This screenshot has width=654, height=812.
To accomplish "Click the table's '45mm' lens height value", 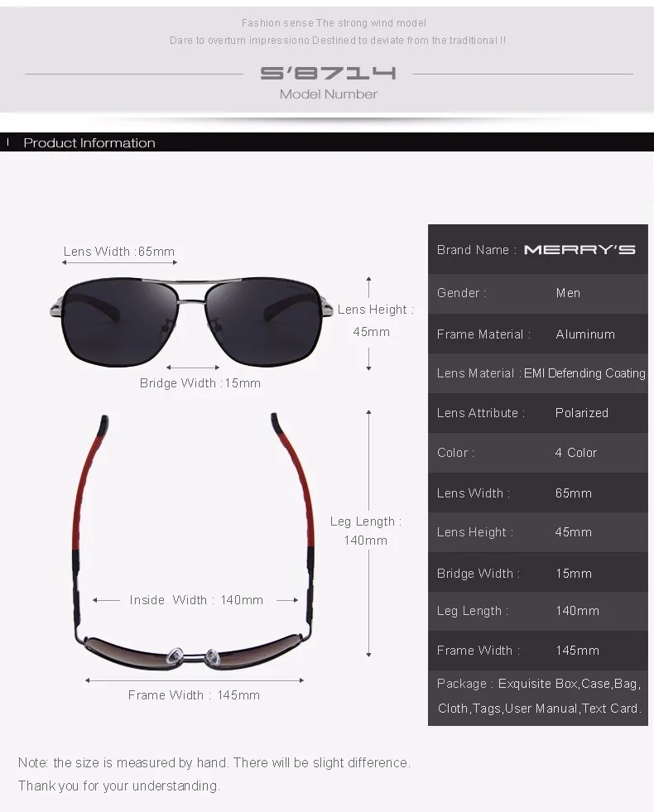I will click(573, 532).
